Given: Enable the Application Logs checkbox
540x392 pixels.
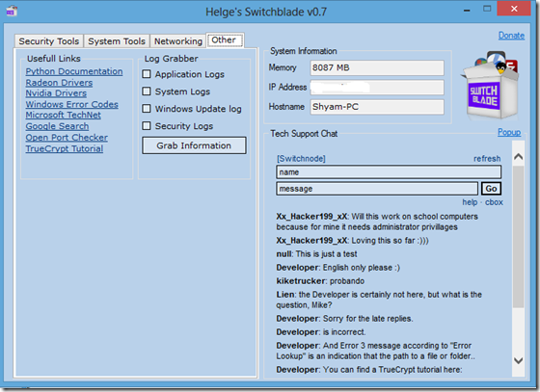Looking at the screenshot, I should (x=147, y=74).
